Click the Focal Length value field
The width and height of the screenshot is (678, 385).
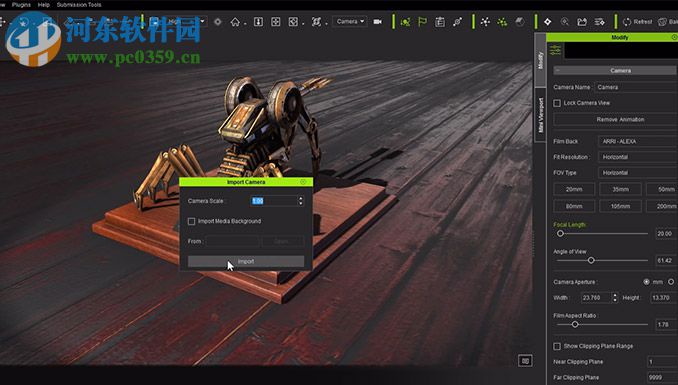pos(666,234)
